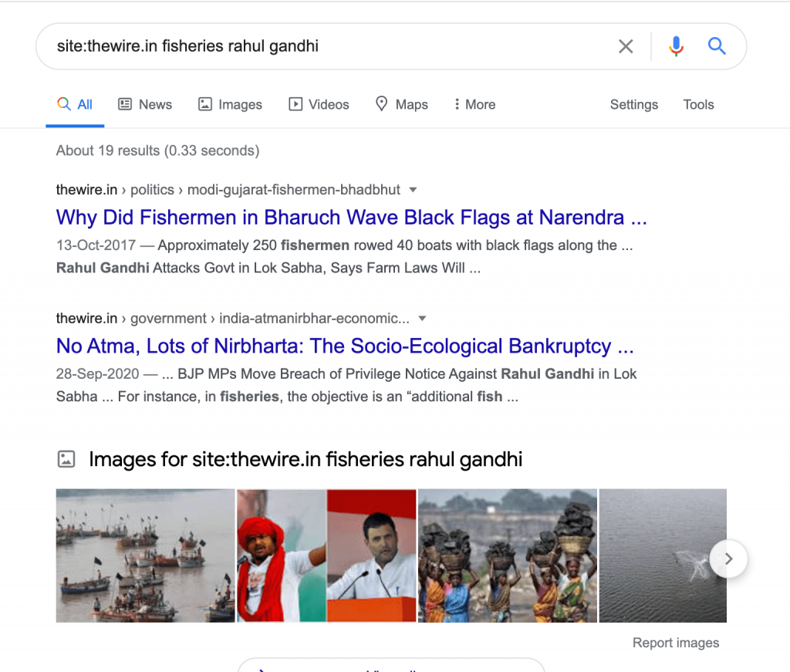Expand the More search options menu
Screen dimensions: 790x672
[474, 105]
